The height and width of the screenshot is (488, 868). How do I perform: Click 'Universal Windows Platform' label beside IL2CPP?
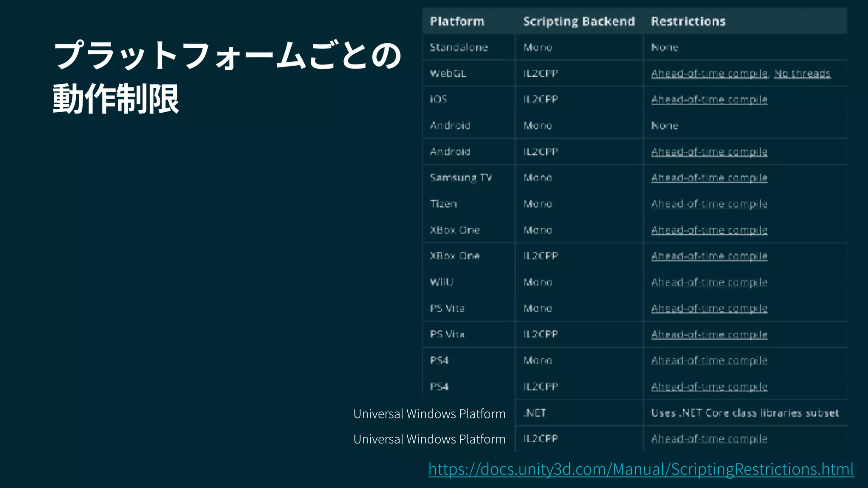tap(429, 439)
